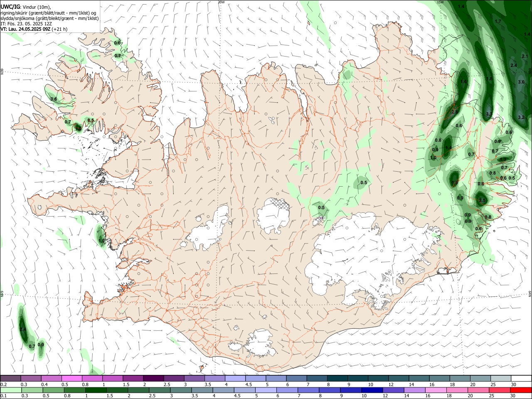Click the Mýrdalsjökull glacier near the south coast
This screenshot has height=399, width=532.
[x=260, y=343]
